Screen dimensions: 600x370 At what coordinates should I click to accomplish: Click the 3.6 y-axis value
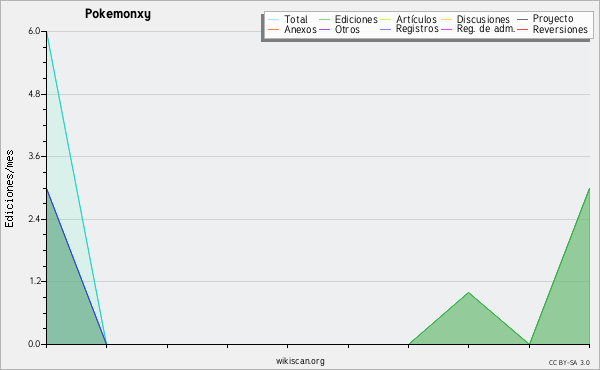[x=34, y=156]
